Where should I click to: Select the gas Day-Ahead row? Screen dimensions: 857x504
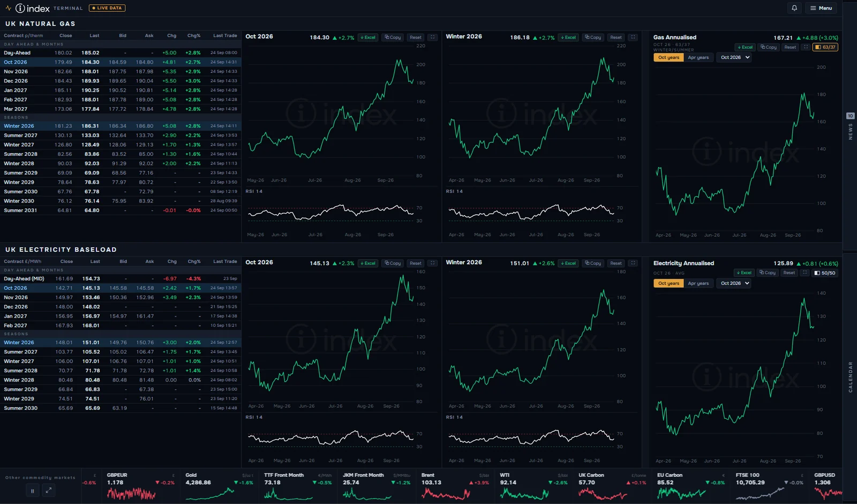click(x=121, y=52)
